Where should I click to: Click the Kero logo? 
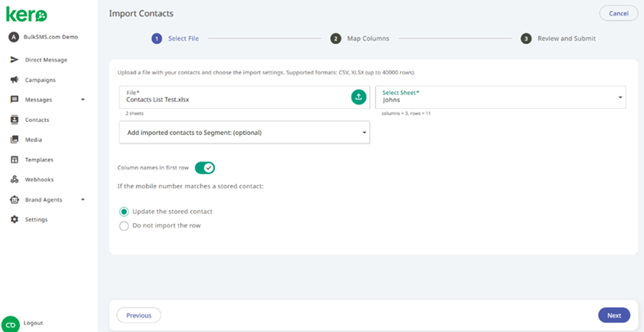coord(26,15)
